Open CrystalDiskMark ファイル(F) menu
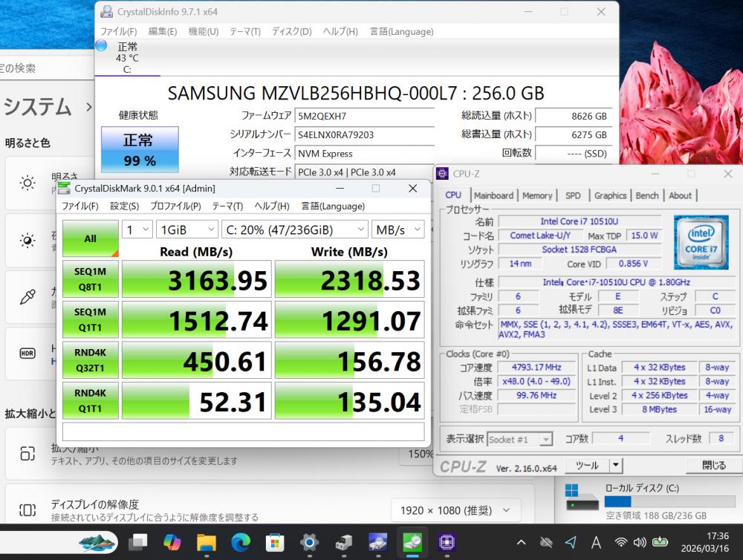The height and width of the screenshot is (560, 743). (80, 206)
